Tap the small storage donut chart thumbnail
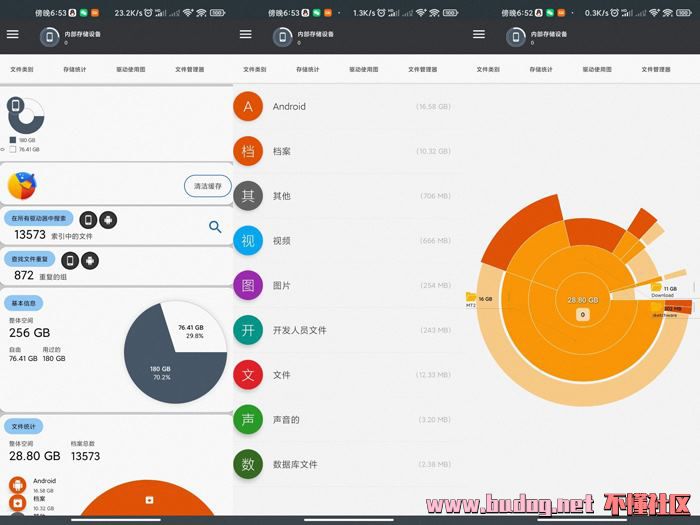 click(26, 116)
